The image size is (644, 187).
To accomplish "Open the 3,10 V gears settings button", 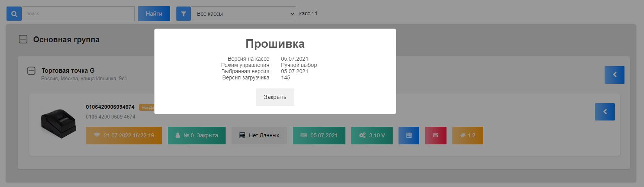I will tap(372, 135).
